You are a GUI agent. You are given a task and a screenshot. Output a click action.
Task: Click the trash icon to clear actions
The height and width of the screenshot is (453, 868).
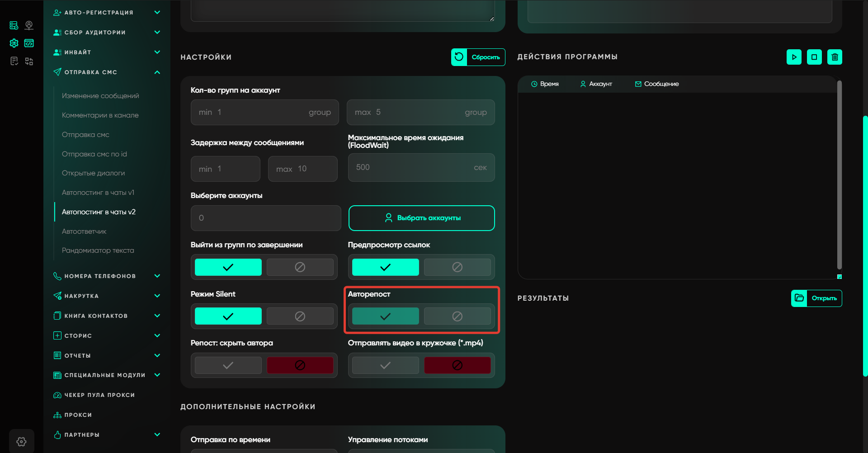pos(835,57)
